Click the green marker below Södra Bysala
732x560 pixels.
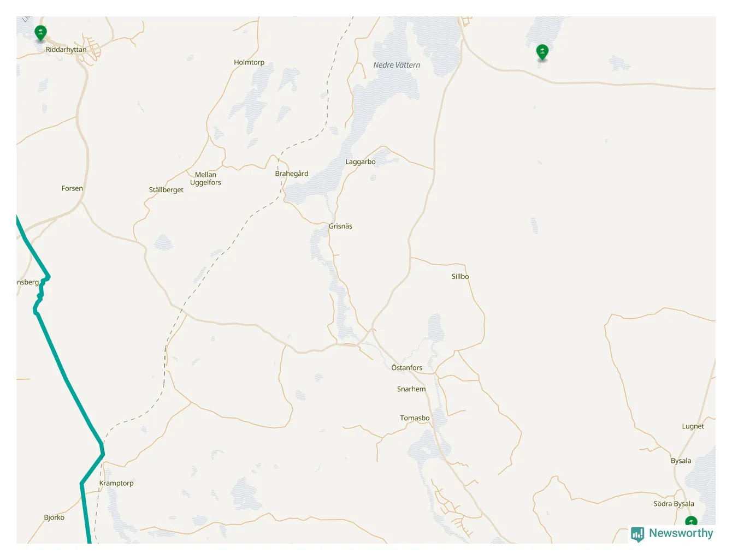(x=691, y=522)
